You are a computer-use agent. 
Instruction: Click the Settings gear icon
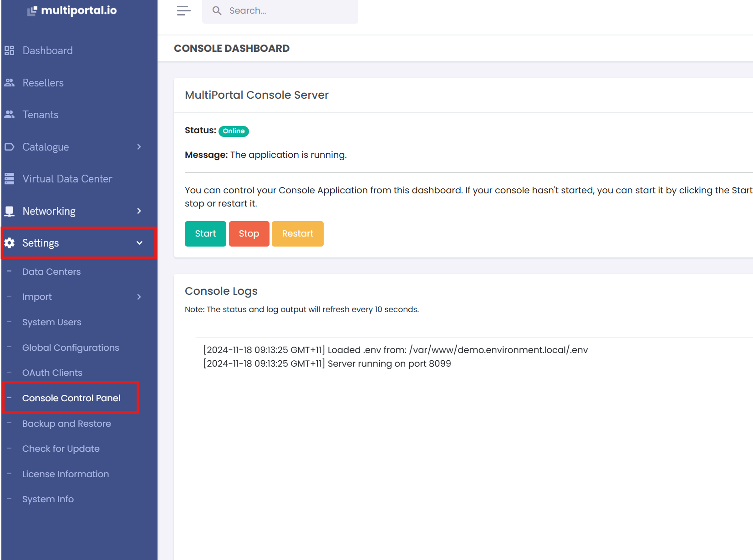pyautogui.click(x=10, y=243)
